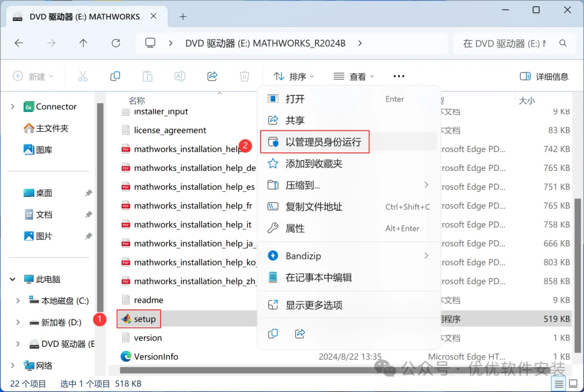Click the vertical scrollbar of file list
The height and width of the screenshot is (392, 584).
578,275
